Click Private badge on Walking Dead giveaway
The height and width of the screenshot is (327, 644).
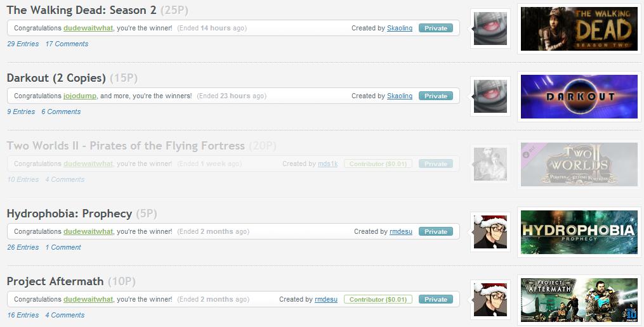coord(436,29)
